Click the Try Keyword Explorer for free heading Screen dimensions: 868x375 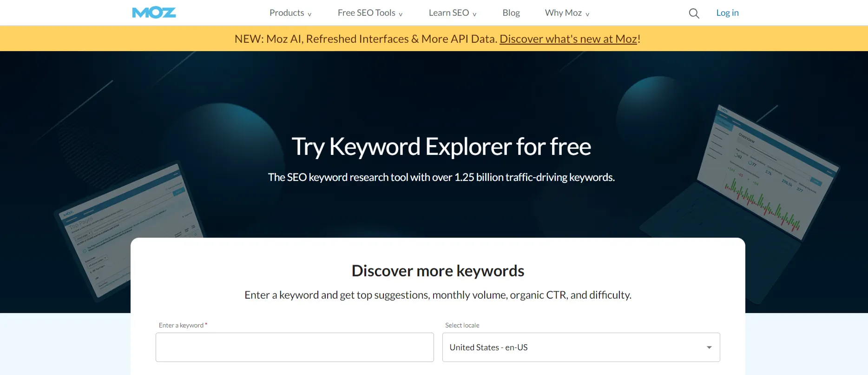pos(441,147)
